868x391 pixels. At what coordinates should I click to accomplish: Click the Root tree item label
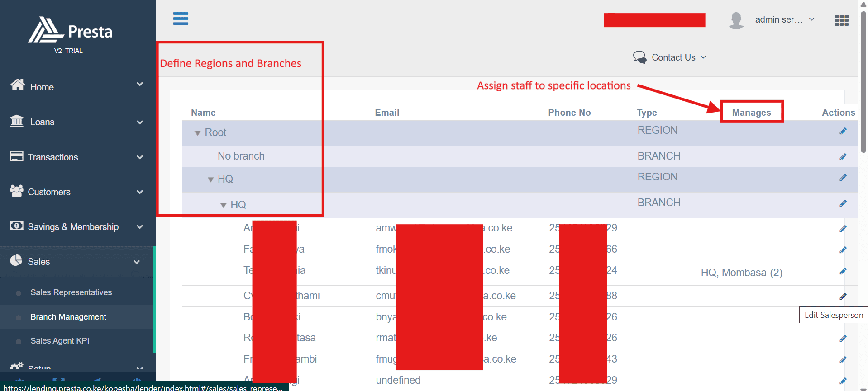pyautogui.click(x=215, y=132)
